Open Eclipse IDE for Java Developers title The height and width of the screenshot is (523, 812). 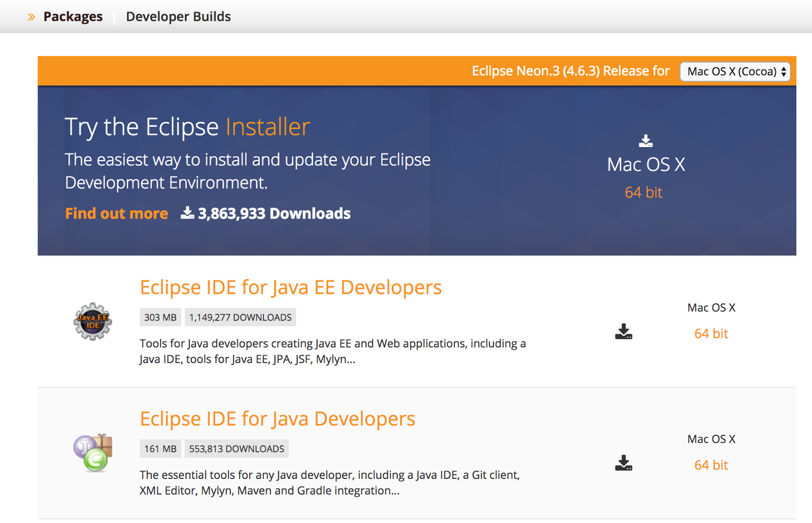[278, 419]
